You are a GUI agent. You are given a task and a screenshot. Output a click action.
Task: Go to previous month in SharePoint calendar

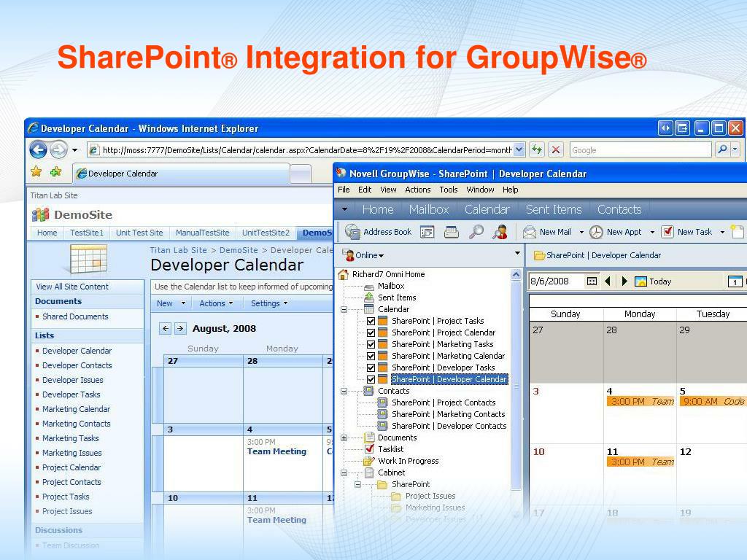(166, 328)
